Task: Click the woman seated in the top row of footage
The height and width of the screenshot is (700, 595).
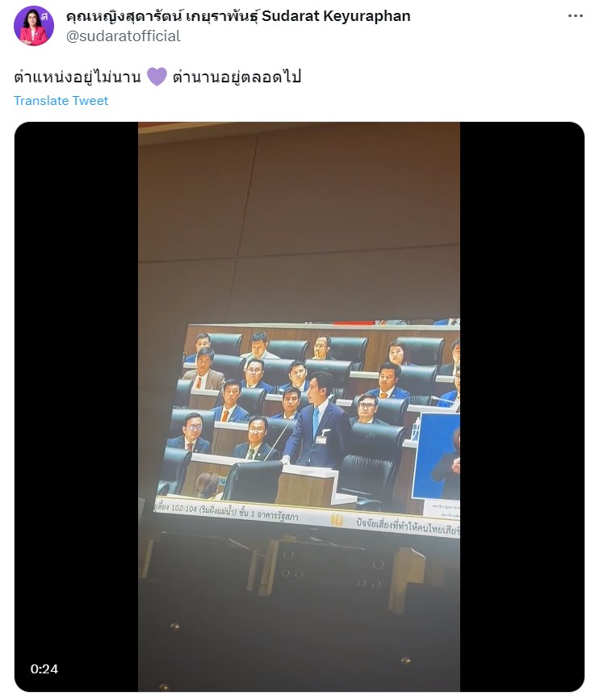Action: click(x=399, y=354)
